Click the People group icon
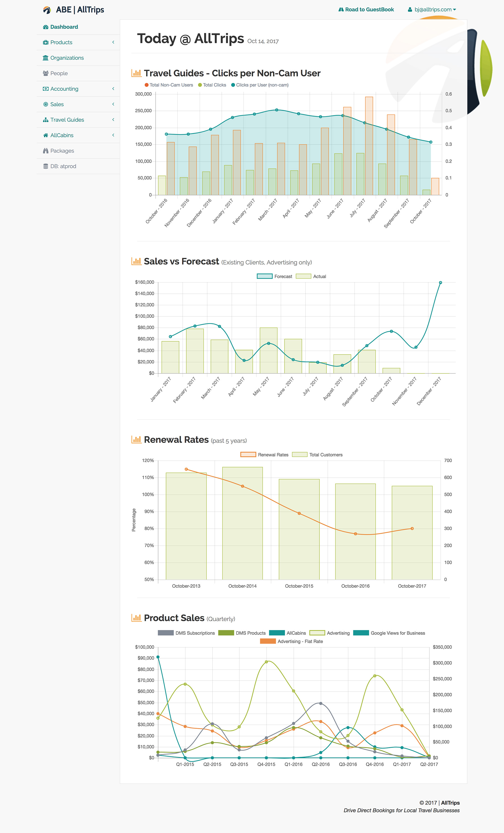The width and height of the screenshot is (504, 833). (x=46, y=73)
